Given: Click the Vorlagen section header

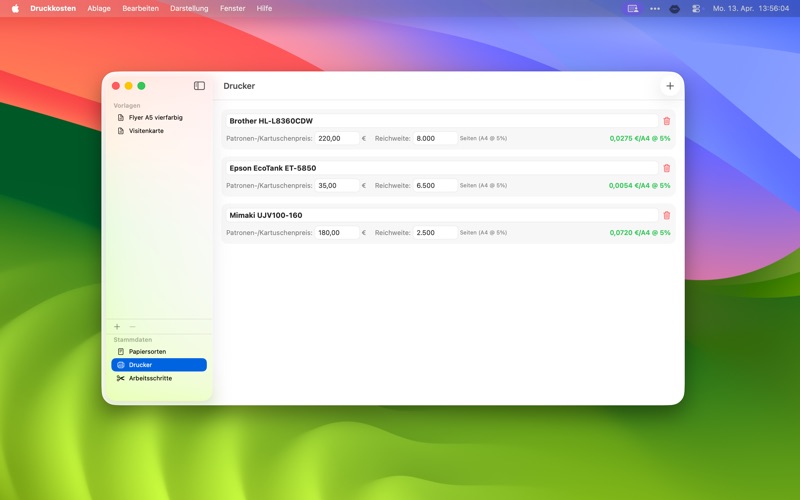Looking at the screenshot, I should pyautogui.click(x=127, y=106).
